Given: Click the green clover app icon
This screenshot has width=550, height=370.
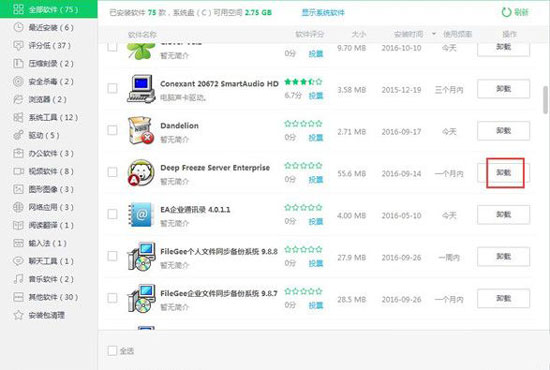Looking at the screenshot, I should [x=141, y=51].
